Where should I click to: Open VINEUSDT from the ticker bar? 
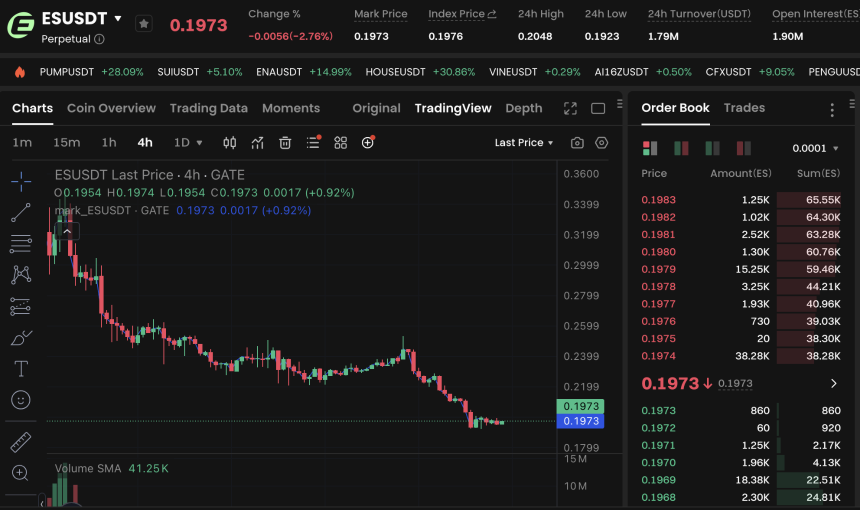(x=535, y=72)
